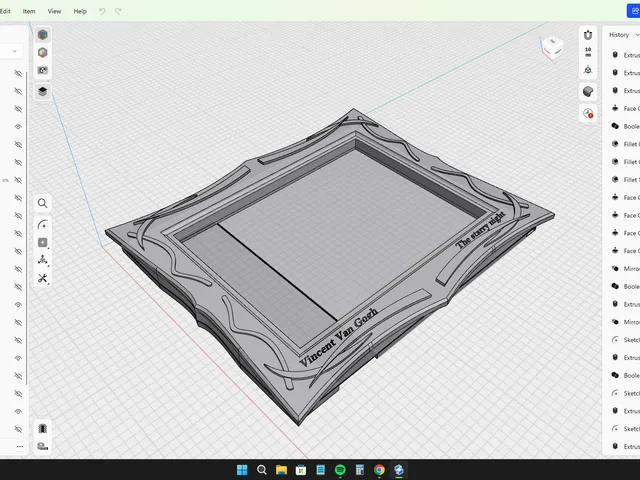Click the image view icon under the hexagon

(x=42, y=70)
